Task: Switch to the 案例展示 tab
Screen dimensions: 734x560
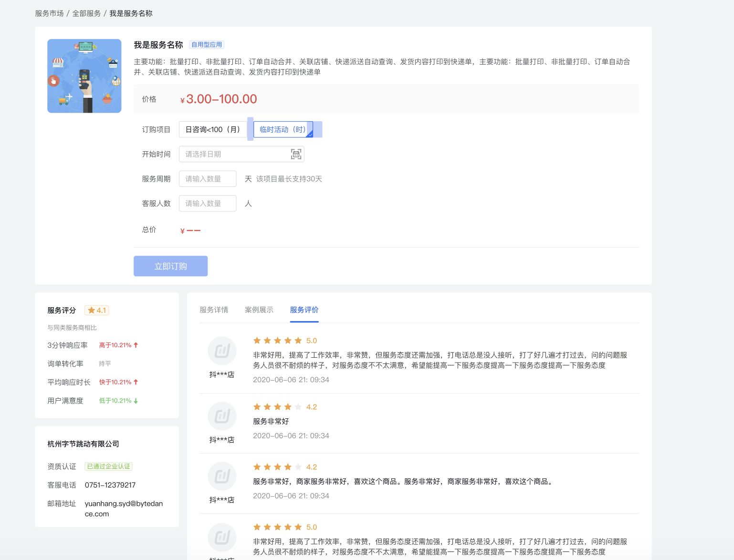Action: (259, 310)
